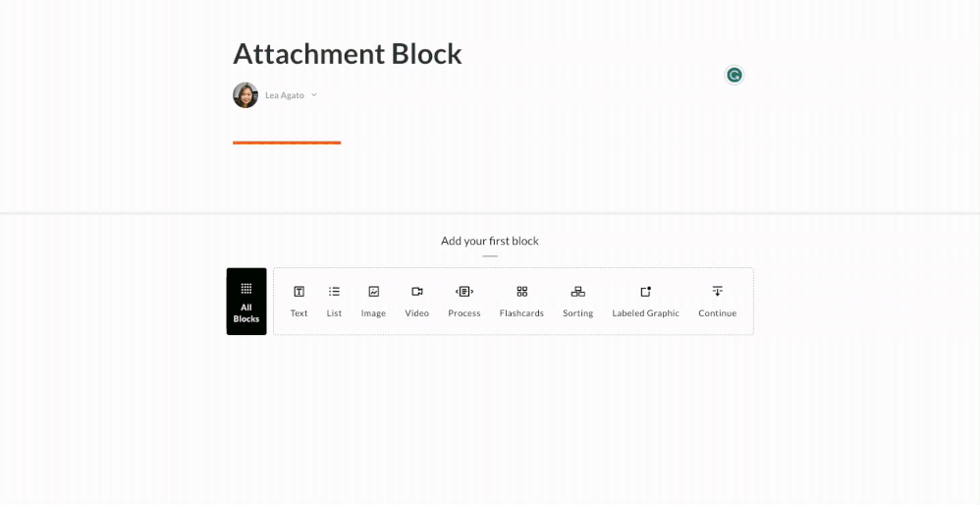Click the Flashcards label

521,313
